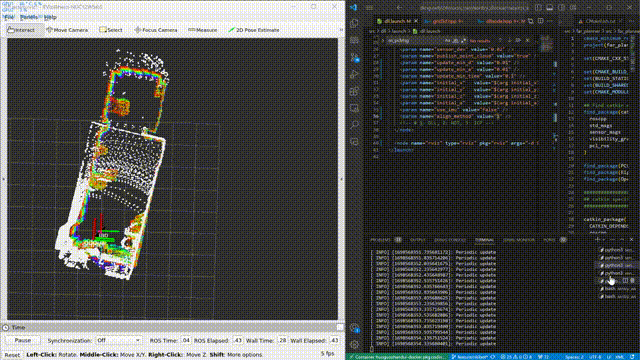
Task: Open the OUTPUT panel tab
Action: tap(417, 240)
